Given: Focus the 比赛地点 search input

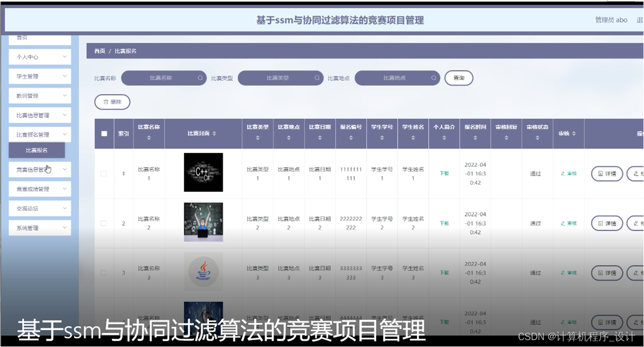Looking at the screenshot, I should (397, 78).
